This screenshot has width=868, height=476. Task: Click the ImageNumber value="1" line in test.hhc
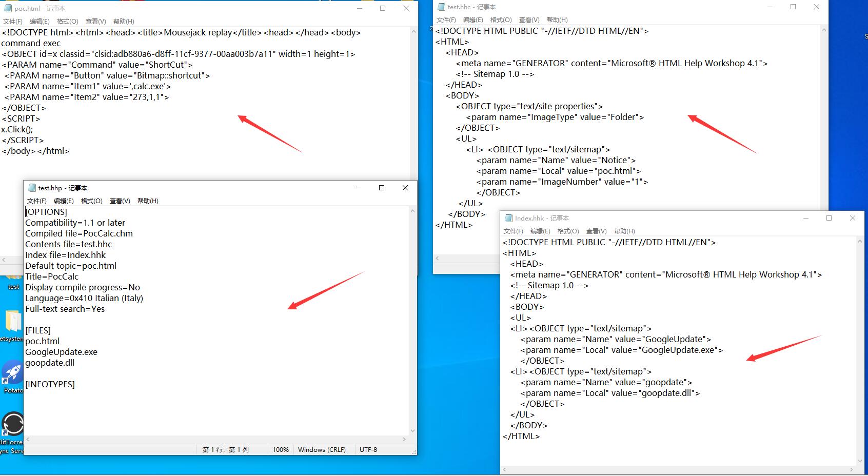562,182
